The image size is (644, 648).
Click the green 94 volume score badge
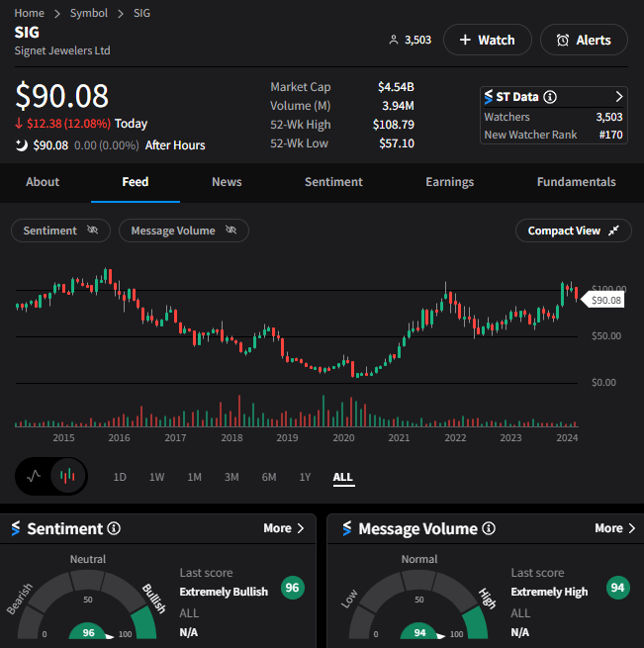(617, 588)
